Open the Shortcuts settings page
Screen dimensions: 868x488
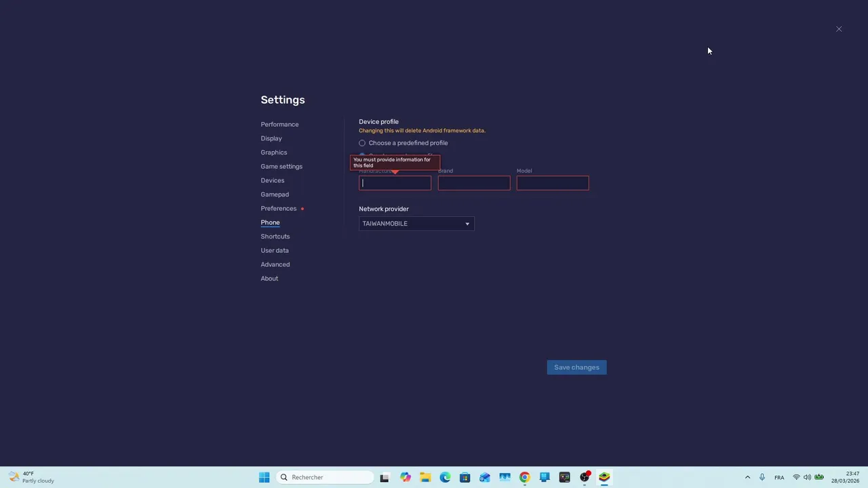[x=275, y=237]
